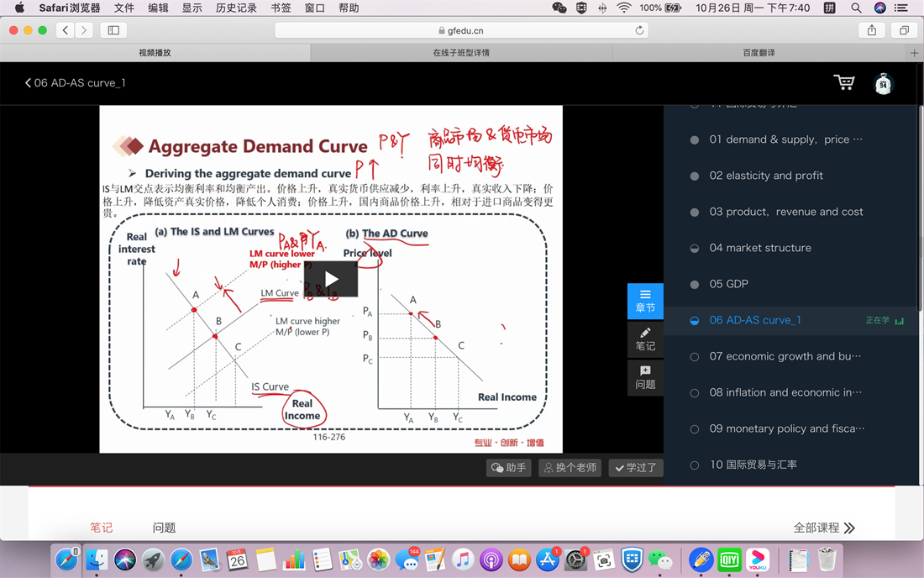Image resolution: width=924 pixels, height=578 pixels.
Task: Play the AD-AS curve lecture video
Action: click(x=331, y=279)
